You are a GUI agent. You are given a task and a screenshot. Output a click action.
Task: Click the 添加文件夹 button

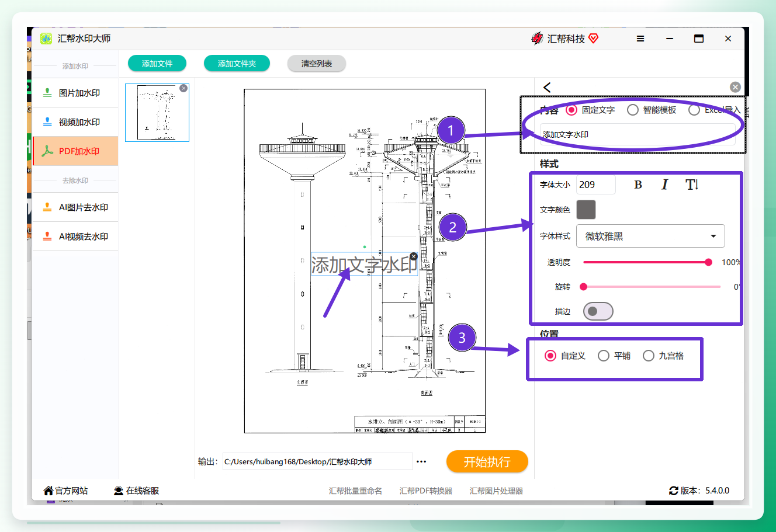click(x=237, y=64)
